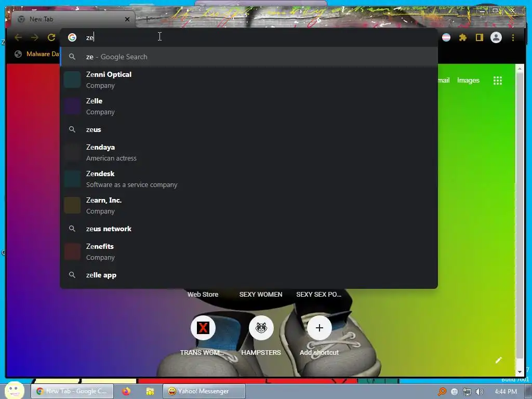Pick the 'zeus network' suggestion
Image resolution: width=532 pixels, height=399 pixels.
(x=249, y=229)
